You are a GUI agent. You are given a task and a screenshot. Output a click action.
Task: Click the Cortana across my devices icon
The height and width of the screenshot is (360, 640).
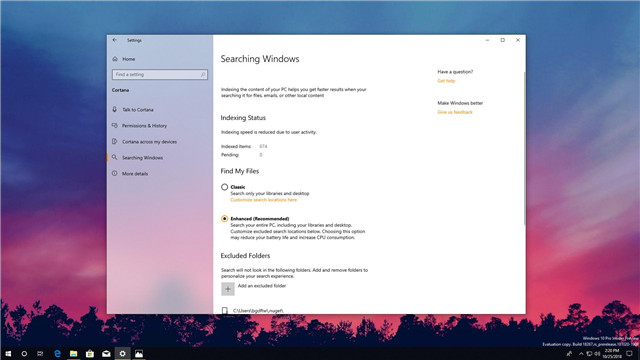[x=115, y=141]
